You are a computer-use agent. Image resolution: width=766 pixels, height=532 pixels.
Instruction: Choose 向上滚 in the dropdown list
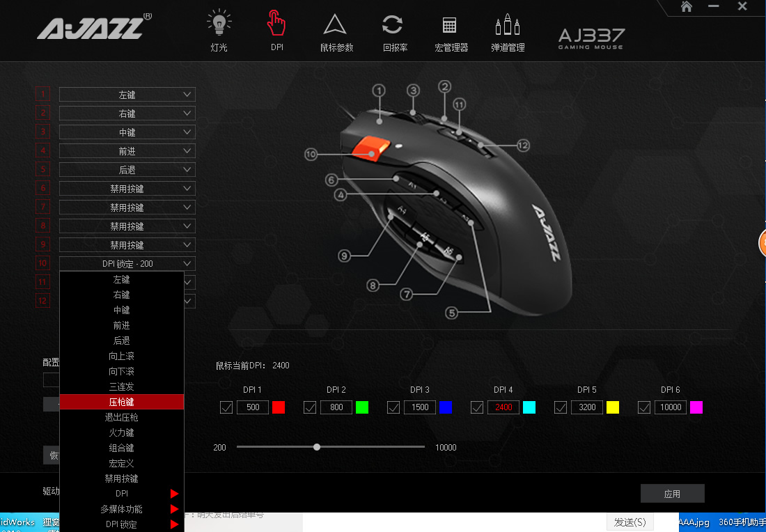(x=122, y=356)
